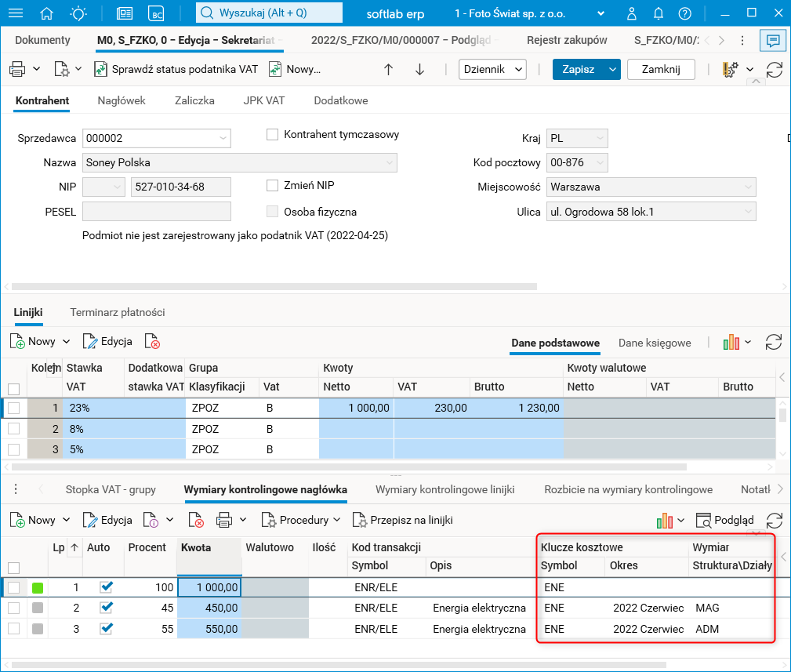Move to next document with down arrow

click(419, 69)
